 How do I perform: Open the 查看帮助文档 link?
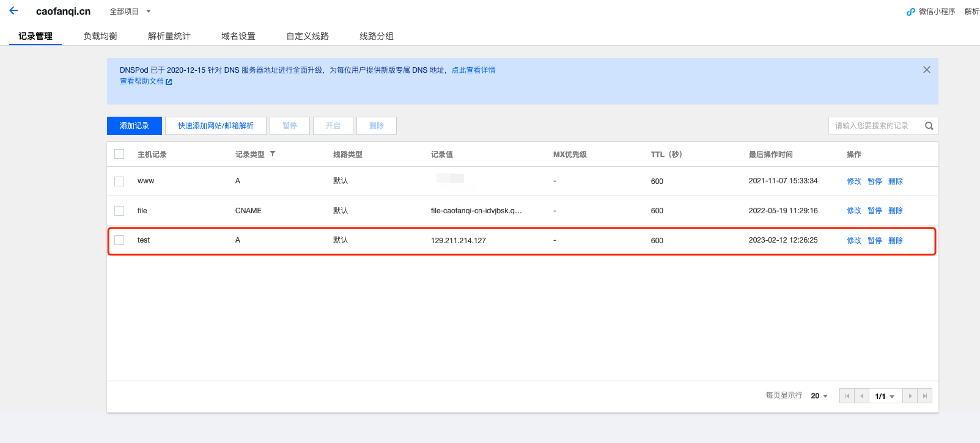(x=142, y=81)
